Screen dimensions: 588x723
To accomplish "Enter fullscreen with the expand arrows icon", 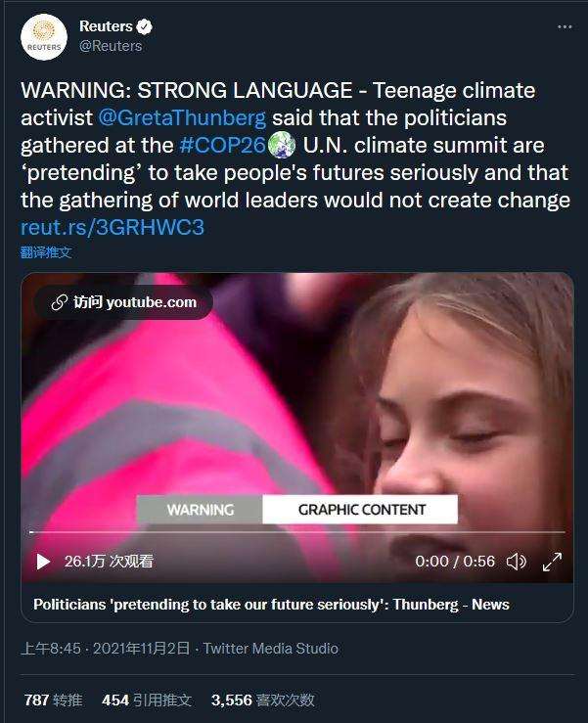I will point(552,562).
